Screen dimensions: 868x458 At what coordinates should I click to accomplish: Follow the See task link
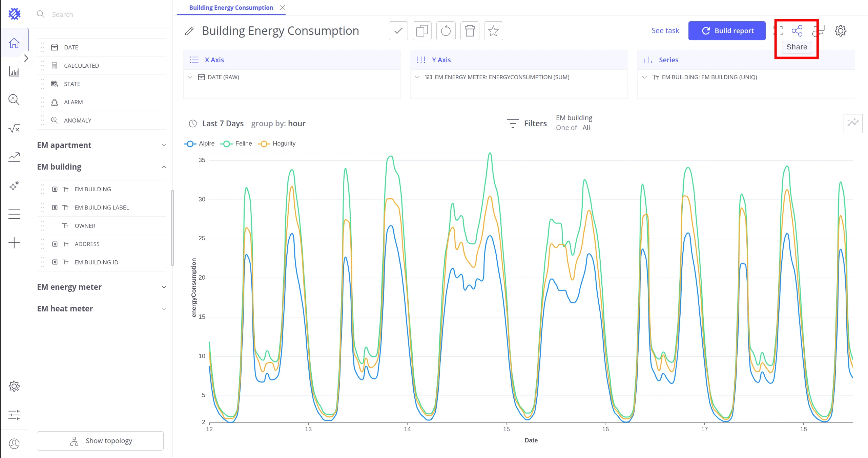(665, 31)
